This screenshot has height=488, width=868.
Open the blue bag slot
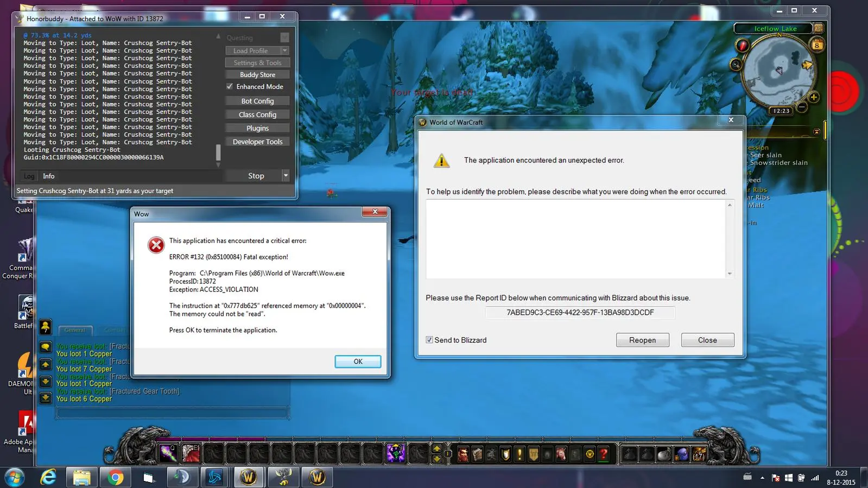coord(681,454)
